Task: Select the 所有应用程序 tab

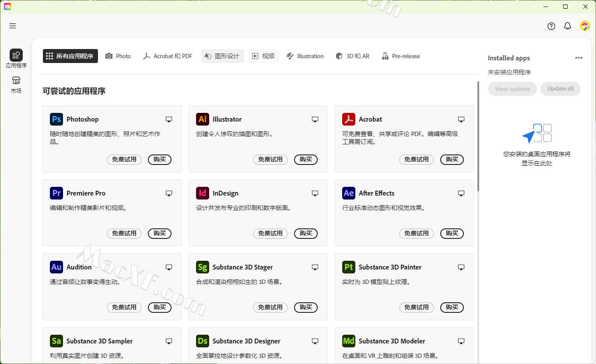Action: click(x=70, y=56)
